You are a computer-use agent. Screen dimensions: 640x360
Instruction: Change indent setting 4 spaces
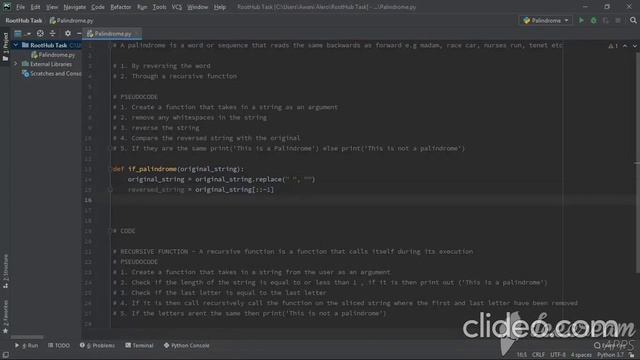[581, 355]
